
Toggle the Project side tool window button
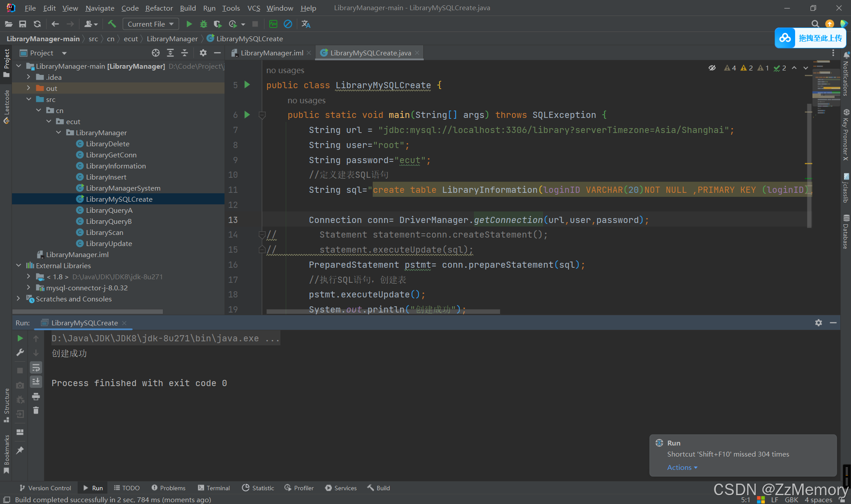(x=6, y=63)
